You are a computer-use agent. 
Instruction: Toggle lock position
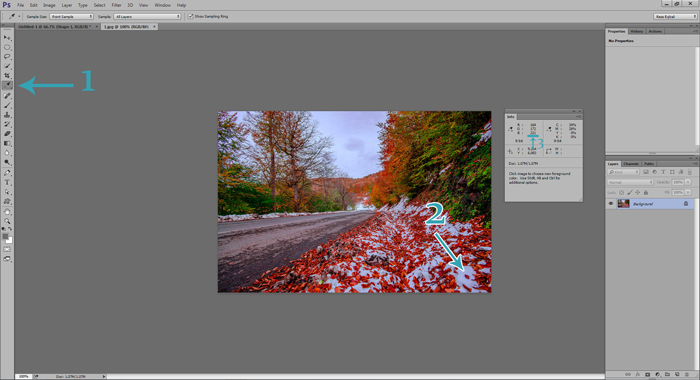tap(638, 192)
